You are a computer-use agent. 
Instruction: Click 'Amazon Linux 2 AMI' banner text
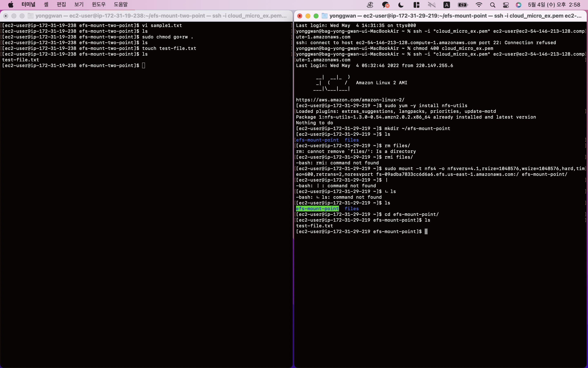pyautogui.click(x=381, y=83)
